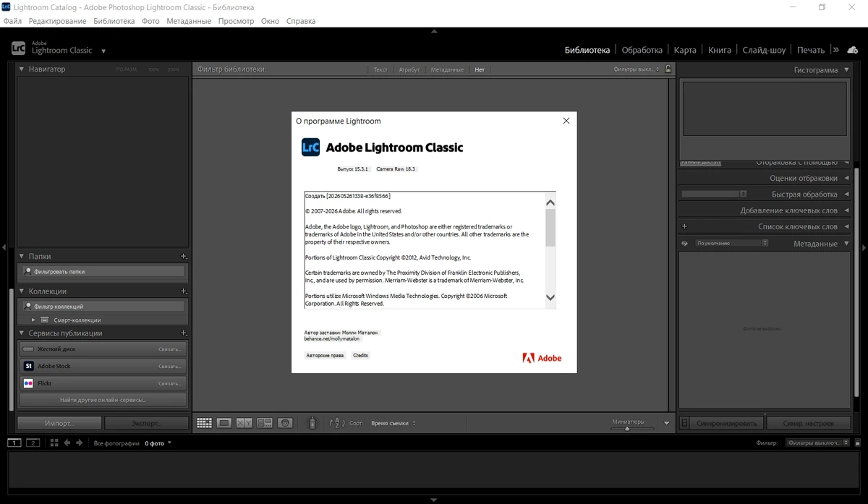Collapse the Навигатор panel
This screenshot has width=868, height=504.
tap(21, 69)
